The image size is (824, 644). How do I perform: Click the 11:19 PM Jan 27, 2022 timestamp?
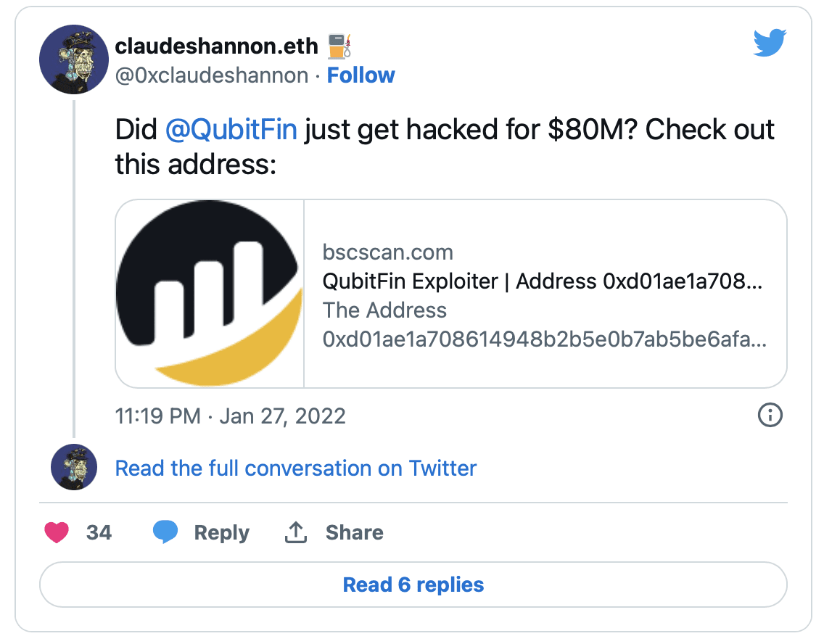pos(230,416)
